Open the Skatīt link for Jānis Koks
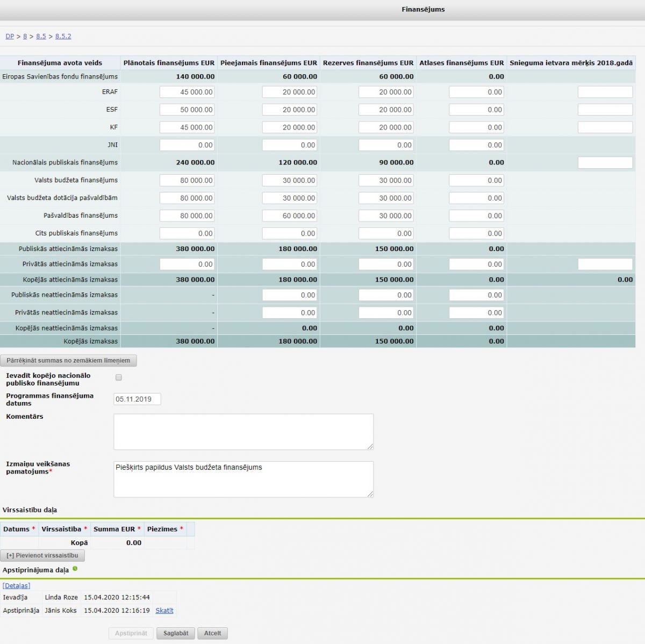The width and height of the screenshot is (645, 644). 164,611
